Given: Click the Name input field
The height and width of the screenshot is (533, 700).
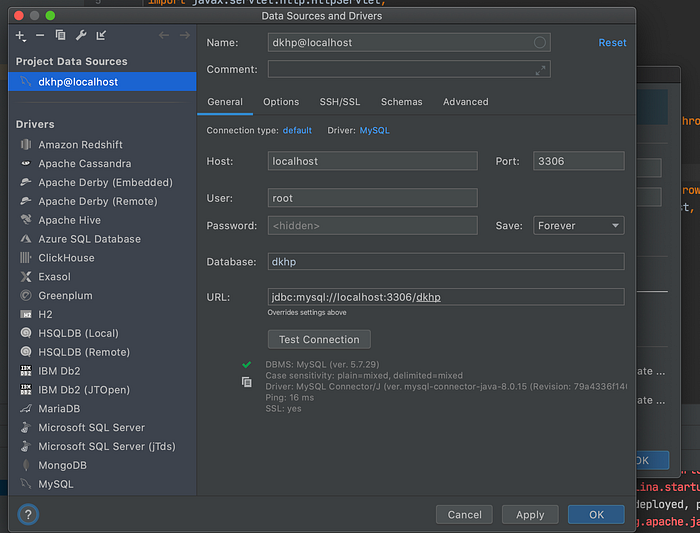Looking at the screenshot, I should [x=409, y=42].
